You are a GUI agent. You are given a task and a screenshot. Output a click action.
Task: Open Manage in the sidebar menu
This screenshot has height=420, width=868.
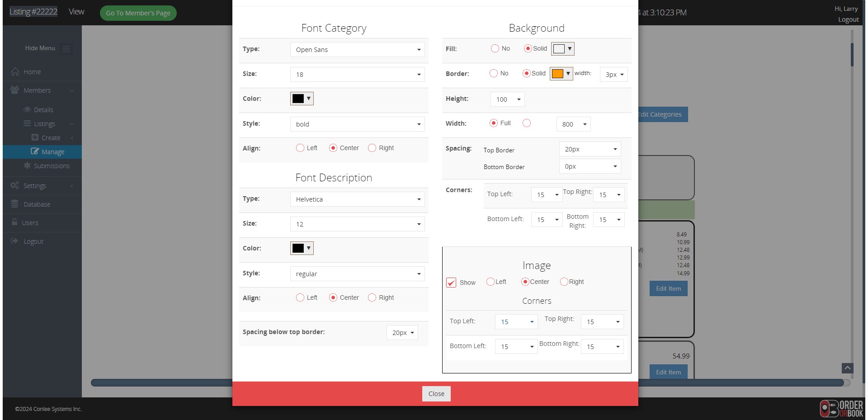[x=42, y=152]
